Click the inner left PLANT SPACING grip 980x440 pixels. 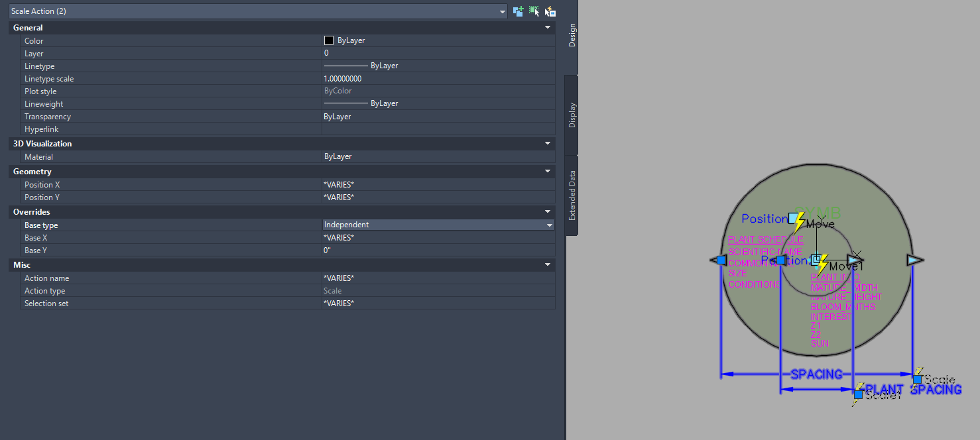coord(778,260)
